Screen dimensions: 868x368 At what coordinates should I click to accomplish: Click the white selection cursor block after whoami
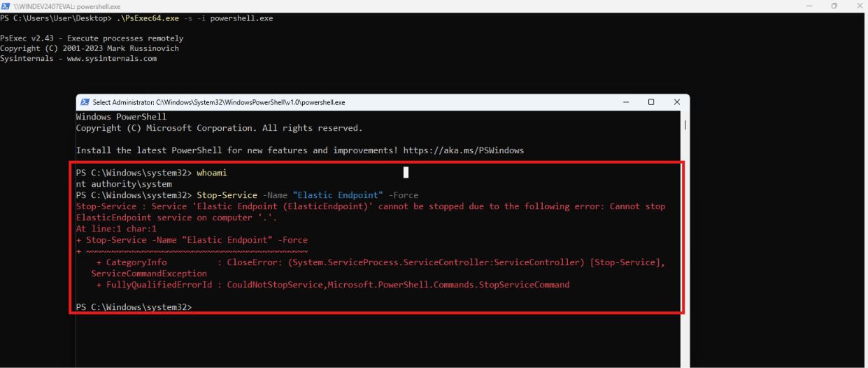point(406,173)
